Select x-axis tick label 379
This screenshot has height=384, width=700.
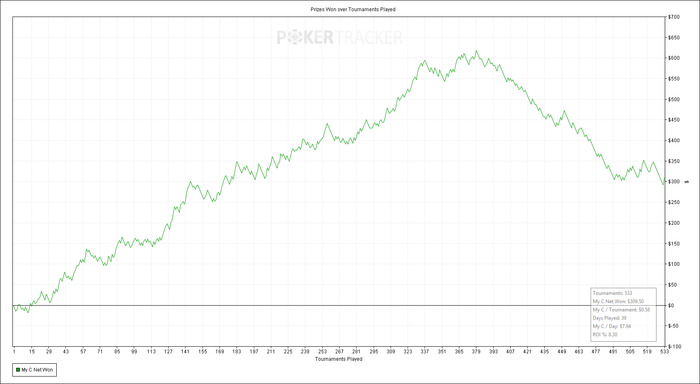pyautogui.click(x=476, y=351)
